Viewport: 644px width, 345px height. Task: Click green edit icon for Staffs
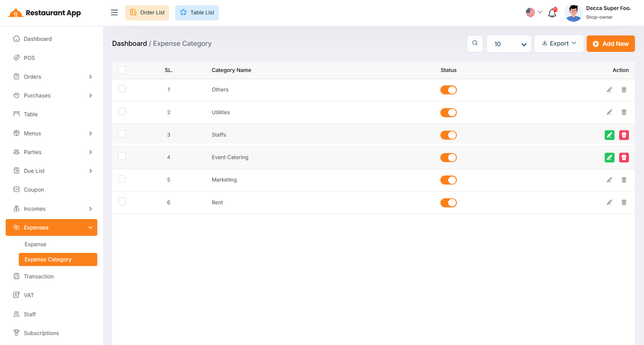609,135
